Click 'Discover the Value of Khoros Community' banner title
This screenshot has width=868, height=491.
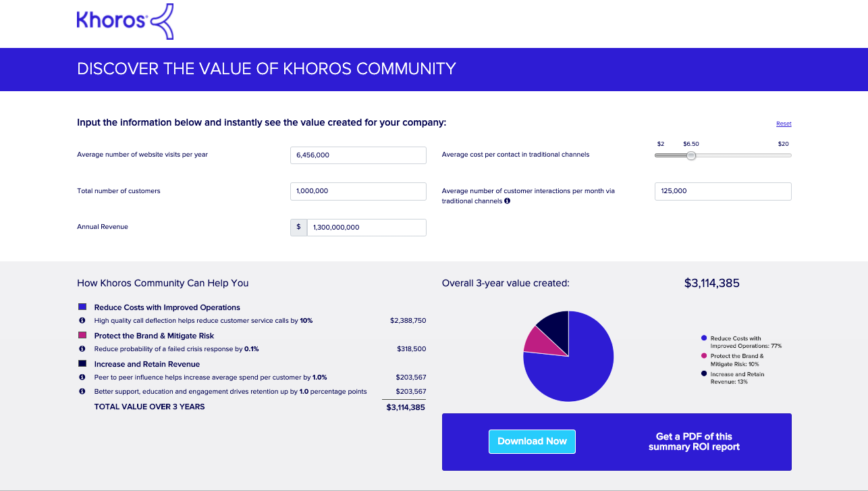267,69
